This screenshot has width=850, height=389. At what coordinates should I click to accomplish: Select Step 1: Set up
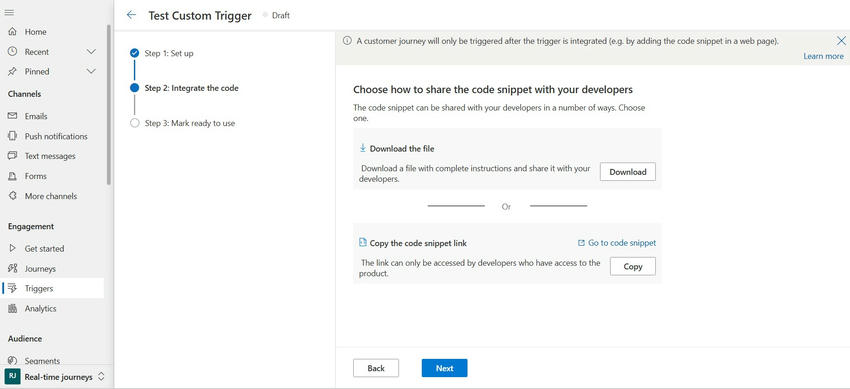point(169,53)
